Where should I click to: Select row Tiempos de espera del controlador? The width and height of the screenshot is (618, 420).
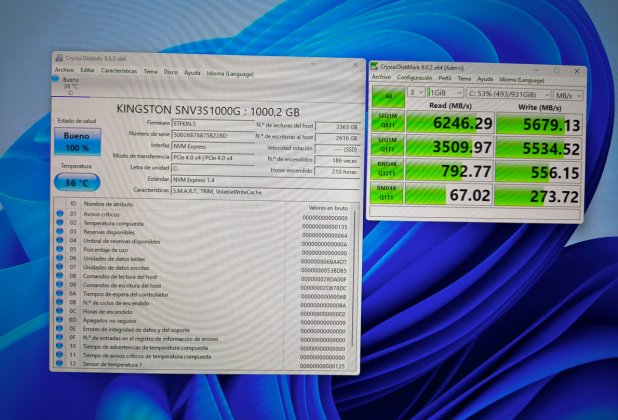202,294
